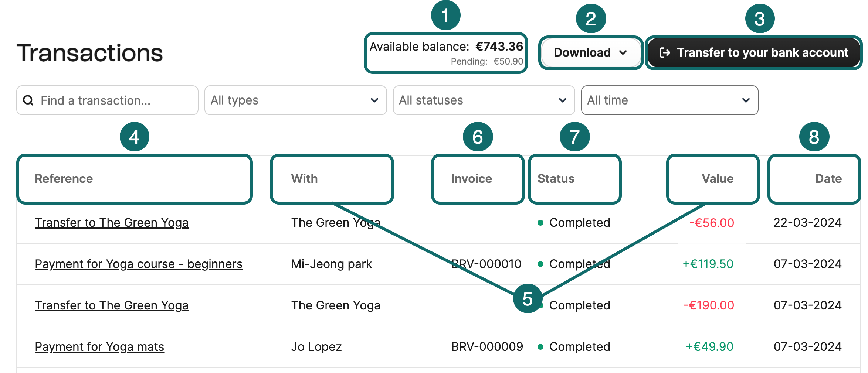This screenshot has height=373, width=868.
Task: Click the chevron on the All types filter
Action: [375, 100]
